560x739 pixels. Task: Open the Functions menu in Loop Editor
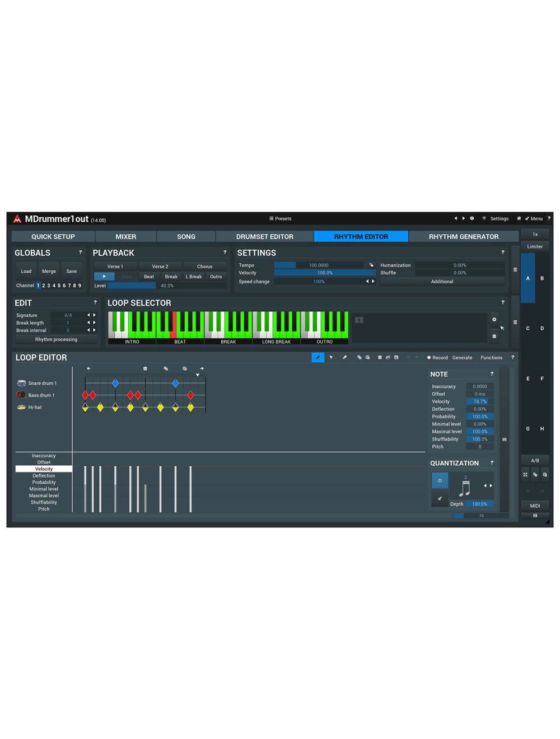point(491,357)
